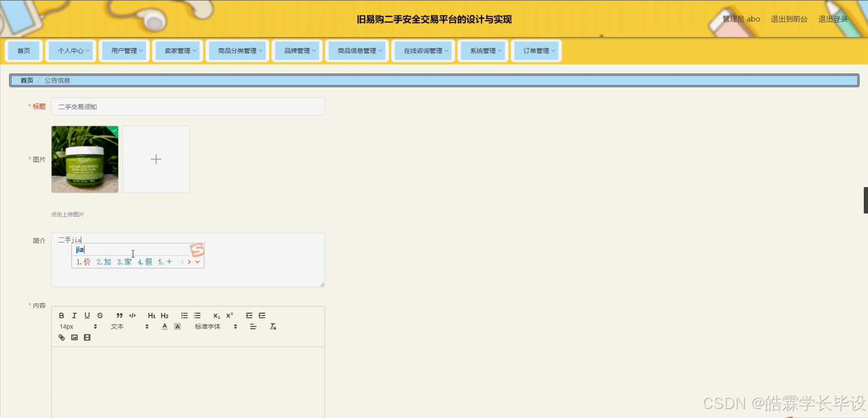Open the text background color picker
The image size is (868, 418).
177,327
